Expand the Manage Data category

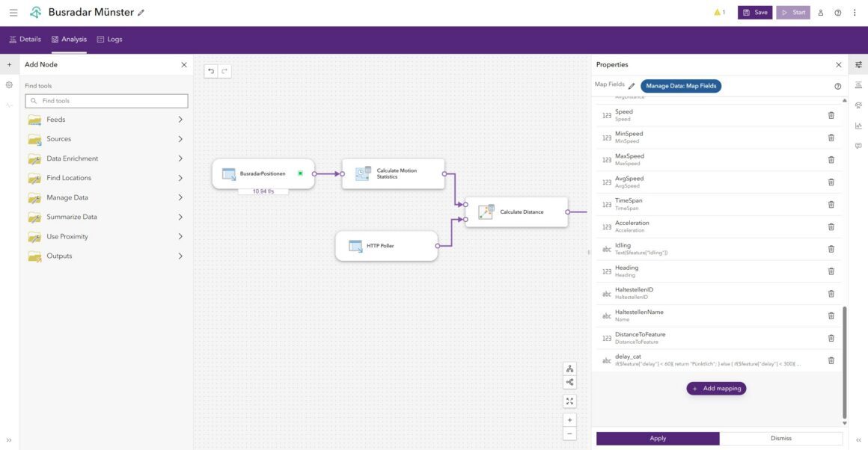[106, 197]
